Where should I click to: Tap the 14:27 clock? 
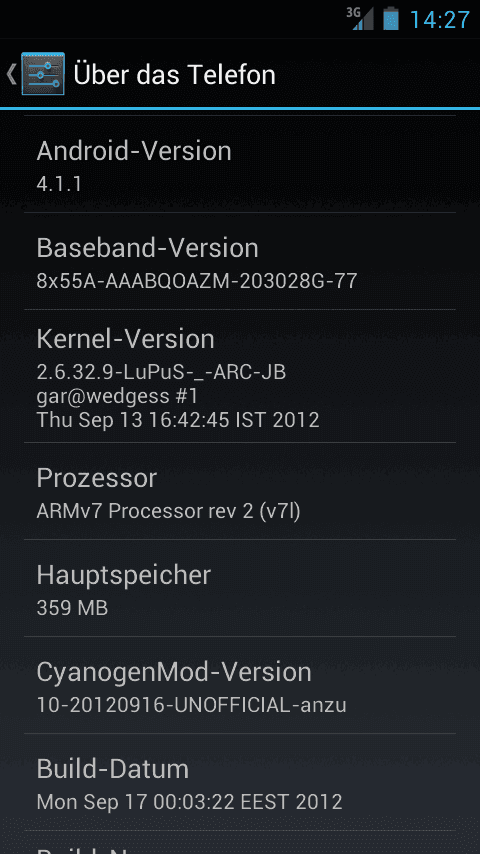(x=439, y=20)
